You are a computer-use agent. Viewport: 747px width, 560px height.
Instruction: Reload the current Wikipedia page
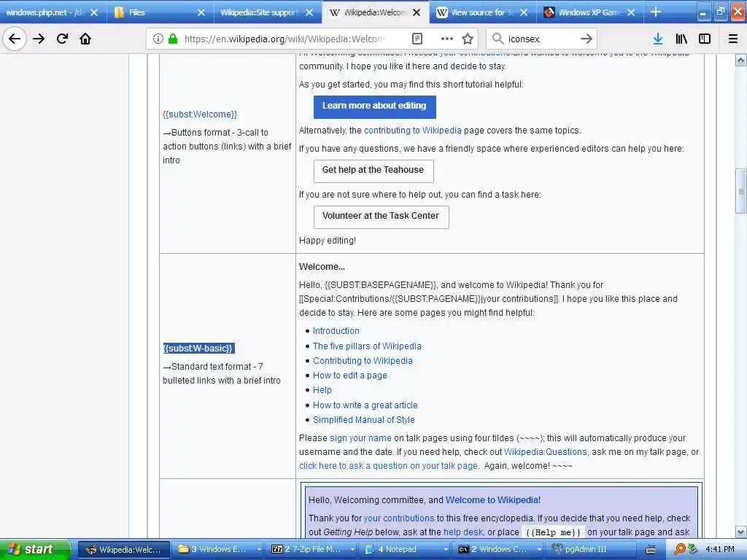click(x=62, y=39)
